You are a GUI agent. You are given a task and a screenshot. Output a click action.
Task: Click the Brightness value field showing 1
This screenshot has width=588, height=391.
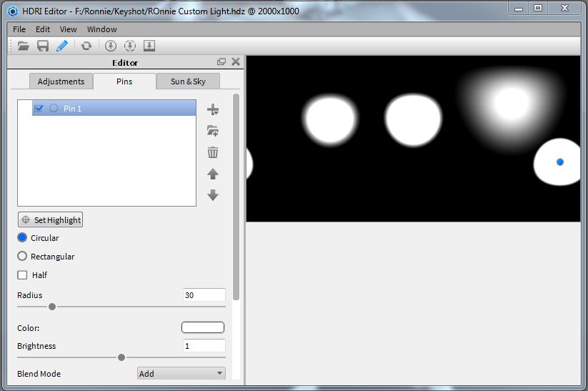204,345
